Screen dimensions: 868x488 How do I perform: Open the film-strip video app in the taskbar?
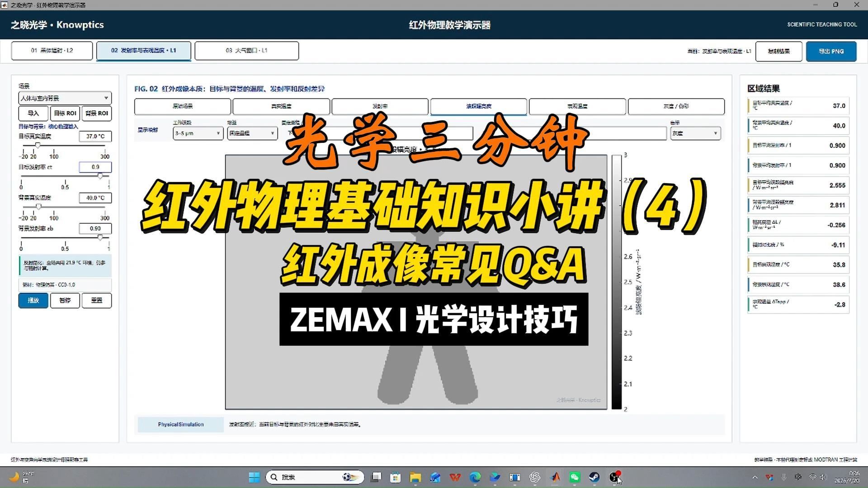(x=515, y=477)
